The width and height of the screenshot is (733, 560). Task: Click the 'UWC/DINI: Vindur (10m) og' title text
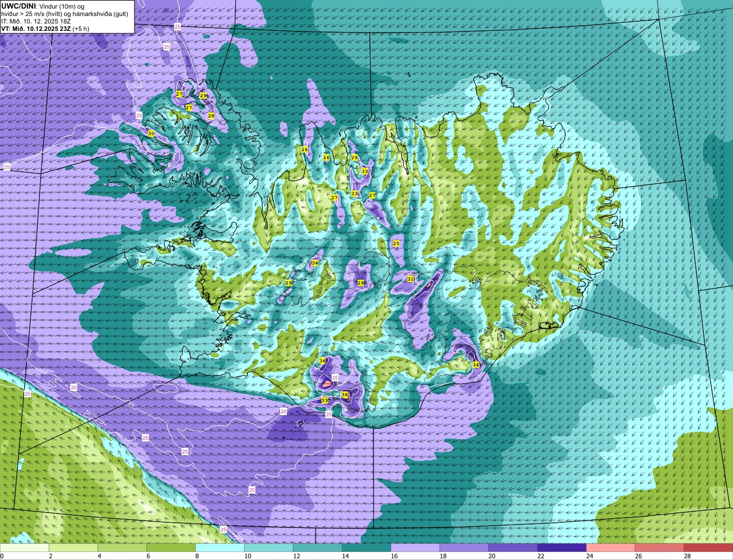[43, 6]
